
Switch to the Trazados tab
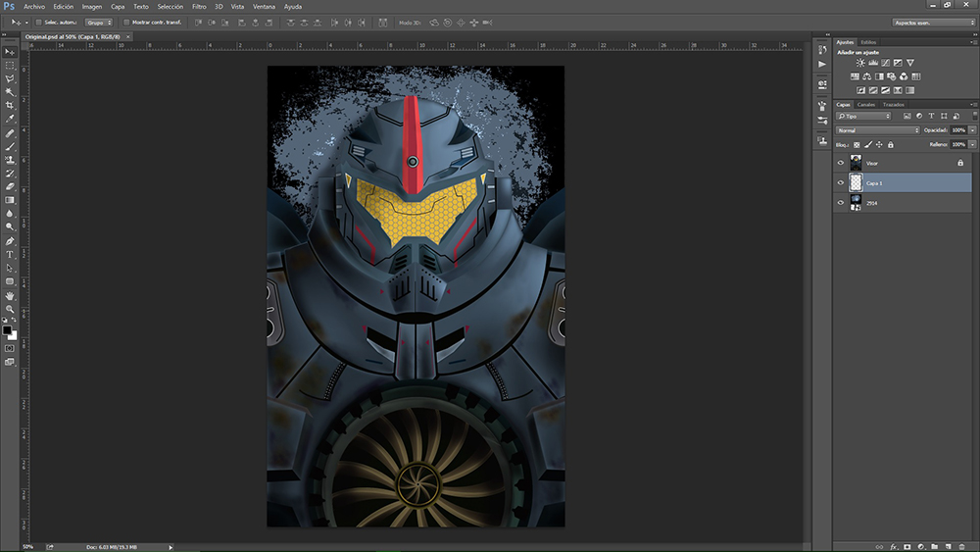pos(893,104)
